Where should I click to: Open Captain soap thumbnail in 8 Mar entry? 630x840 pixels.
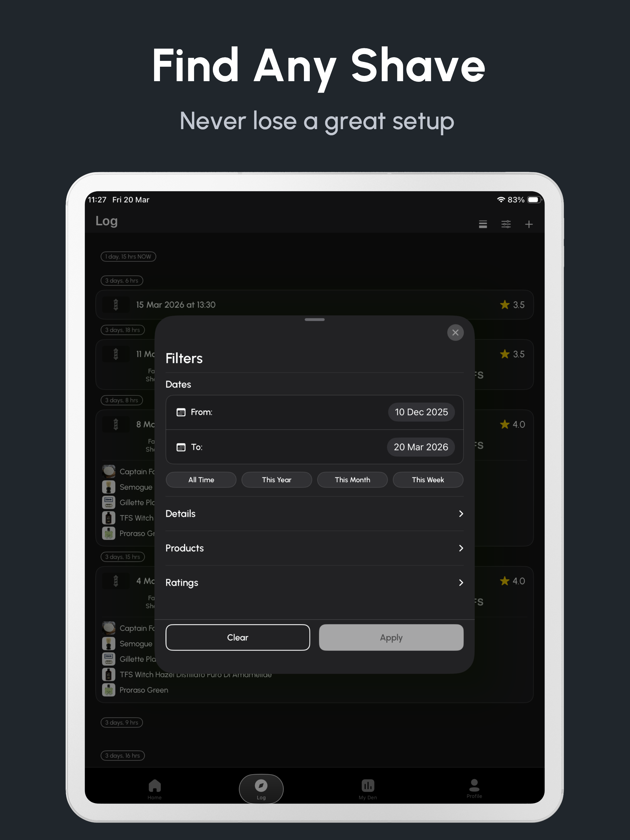click(109, 471)
